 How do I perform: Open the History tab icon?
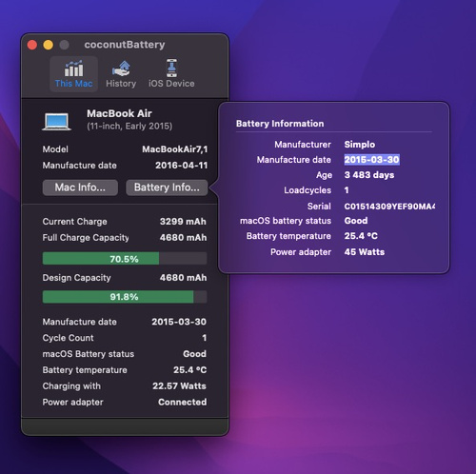[121, 69]
